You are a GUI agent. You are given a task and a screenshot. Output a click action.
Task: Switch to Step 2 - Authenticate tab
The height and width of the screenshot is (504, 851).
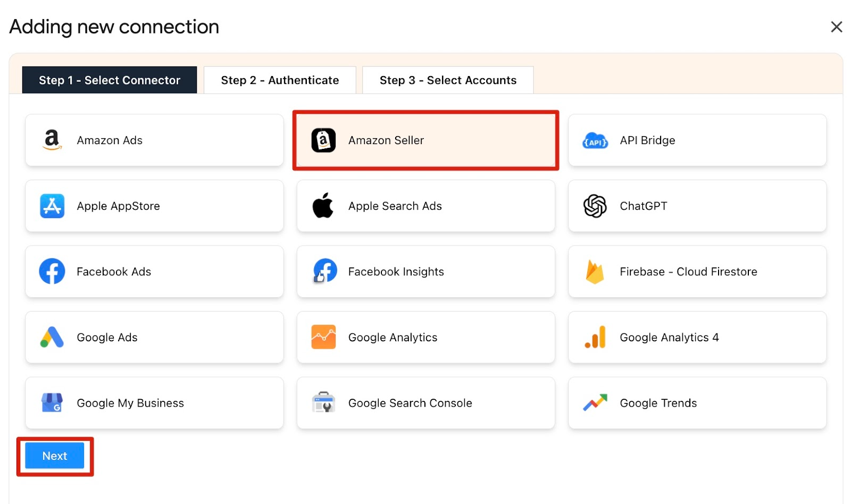[x=280, y=80]
